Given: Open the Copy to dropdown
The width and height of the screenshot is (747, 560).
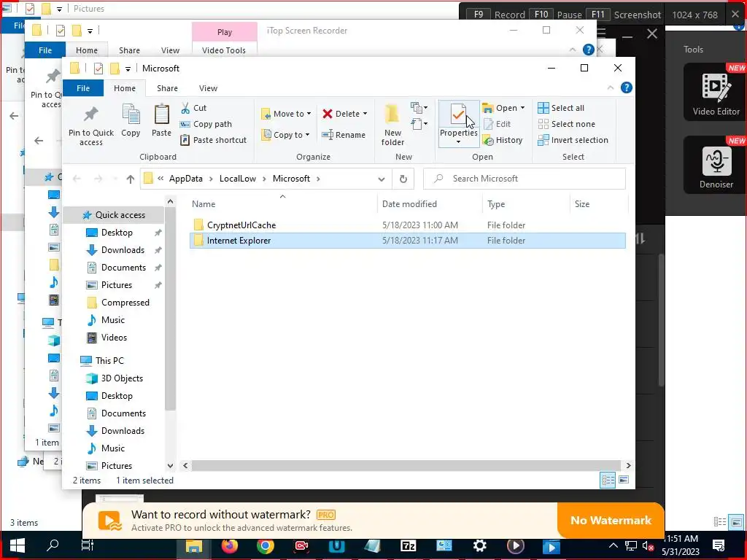Looking at the screenshot, I should (x=286, y=135).
